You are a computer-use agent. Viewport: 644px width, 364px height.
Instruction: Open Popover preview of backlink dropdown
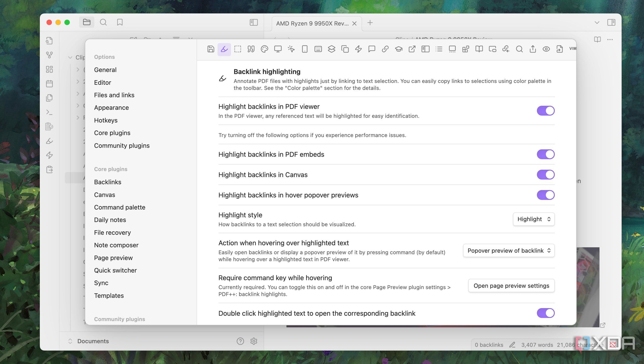point(509,251)
